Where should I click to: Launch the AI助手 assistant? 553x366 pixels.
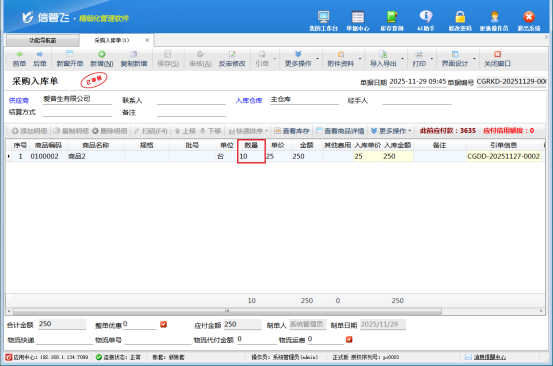click(x=426, y=17)
